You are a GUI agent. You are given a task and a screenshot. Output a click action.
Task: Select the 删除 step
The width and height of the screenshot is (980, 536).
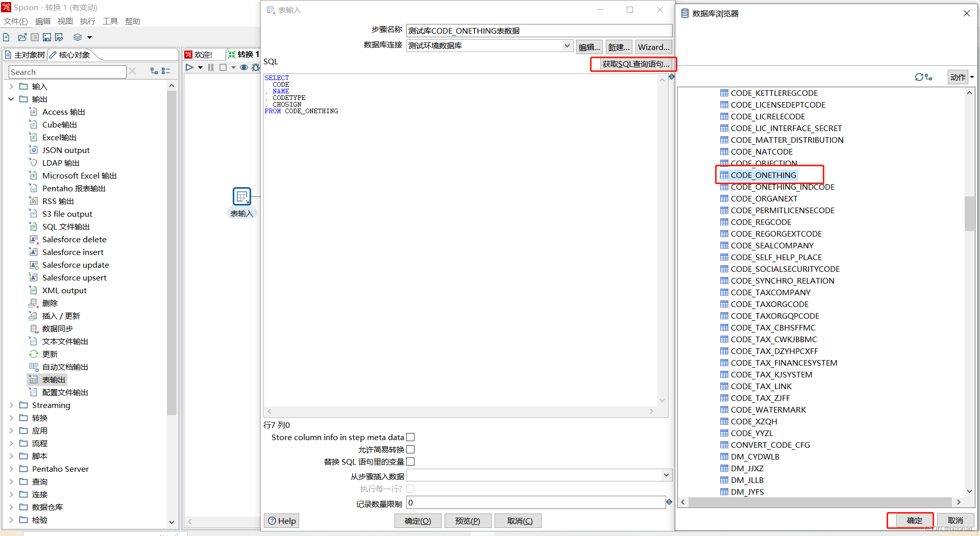[50, 303]
